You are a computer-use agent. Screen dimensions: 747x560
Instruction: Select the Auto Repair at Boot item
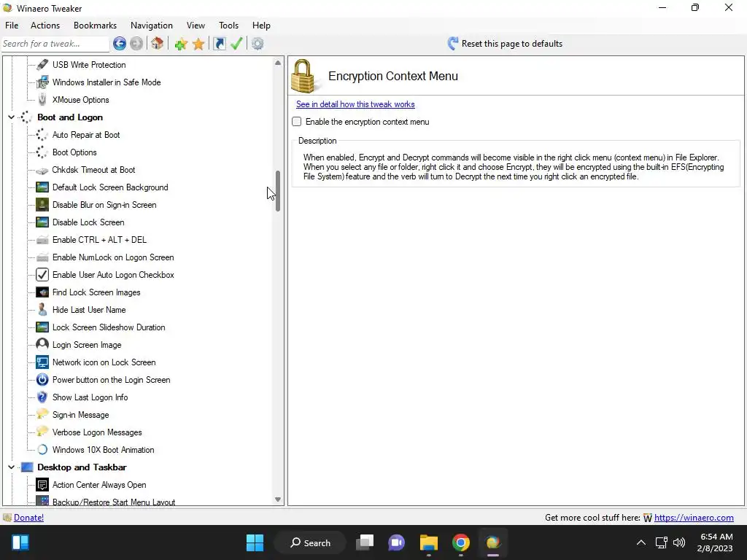click(x=86, y=135)
